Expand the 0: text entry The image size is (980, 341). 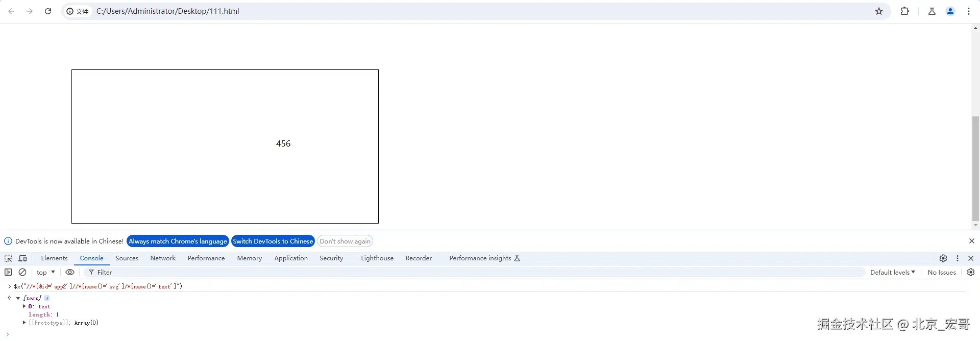tap(24, 306)
